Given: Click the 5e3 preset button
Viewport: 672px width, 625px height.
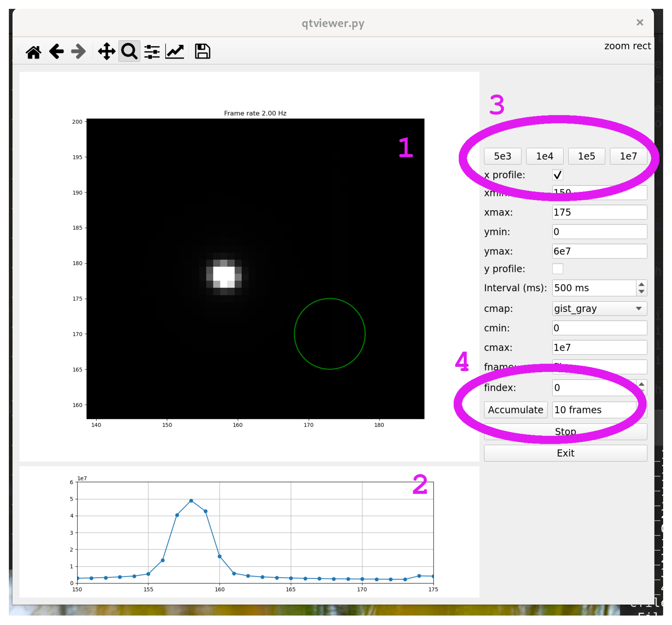Looking at the screenshot, I should coord(502,156).
